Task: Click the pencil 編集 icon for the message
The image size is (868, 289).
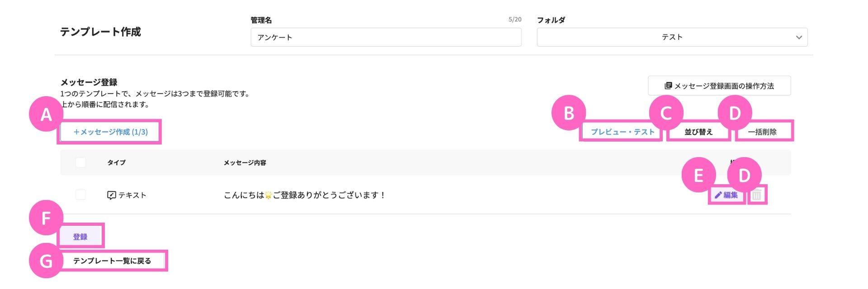Action: click(x=718, y=195)
